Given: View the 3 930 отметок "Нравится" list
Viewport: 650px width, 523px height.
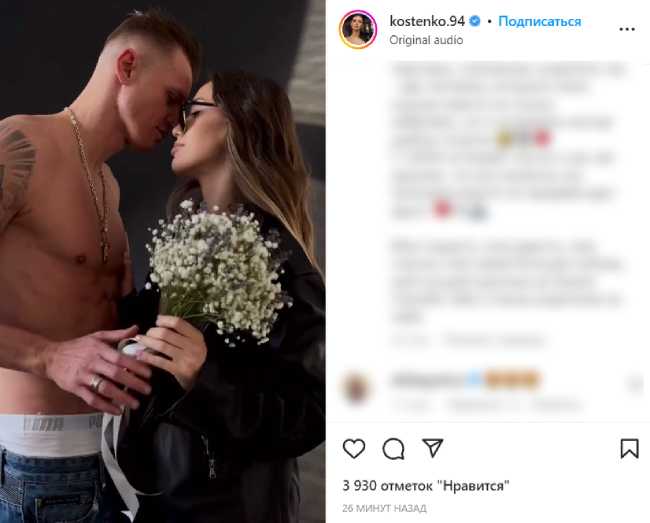Looking at the screenshot, I should 426,485.
